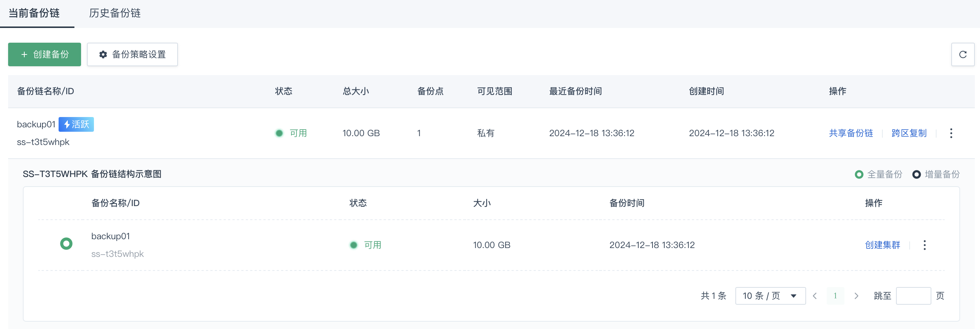This screenshot has height=329, width=980.
Task: Click the 创建集群 link
Action: (882, 245)
